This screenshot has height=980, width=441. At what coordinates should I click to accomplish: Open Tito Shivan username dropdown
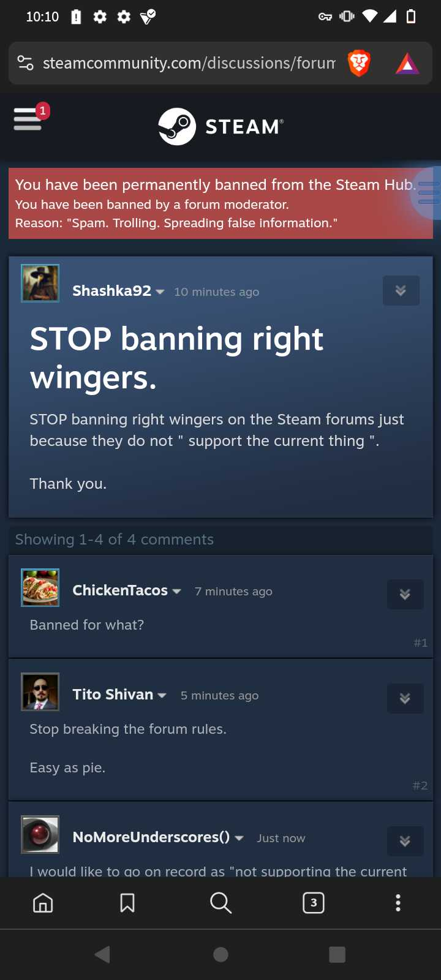(x=162, y=696)
